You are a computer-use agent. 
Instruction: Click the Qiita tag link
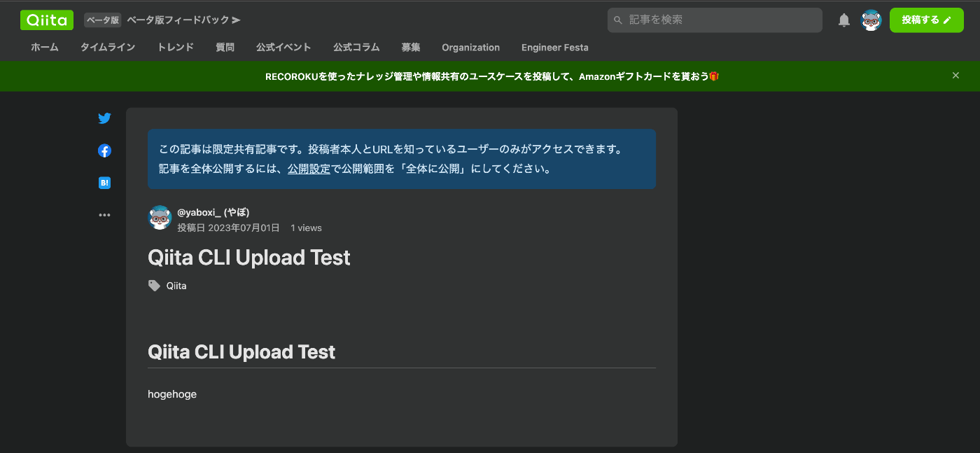pyautogui.click(x=176, y=286)
